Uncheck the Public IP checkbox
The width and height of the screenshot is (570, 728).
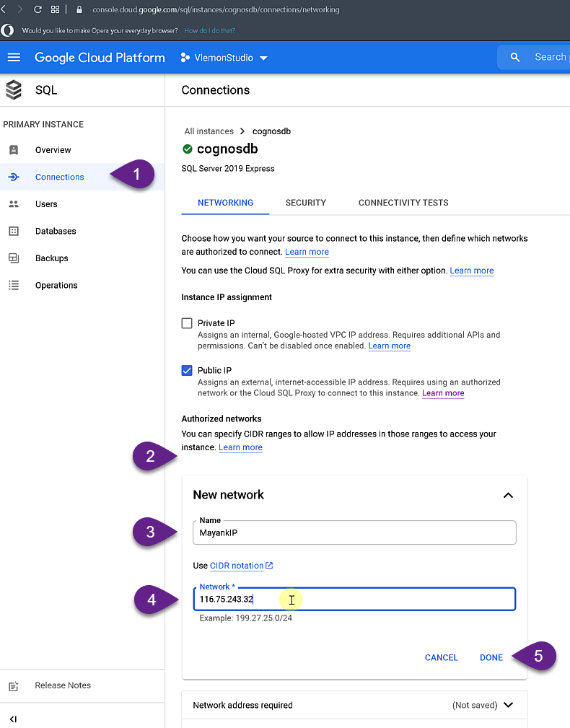coord(187,370)
